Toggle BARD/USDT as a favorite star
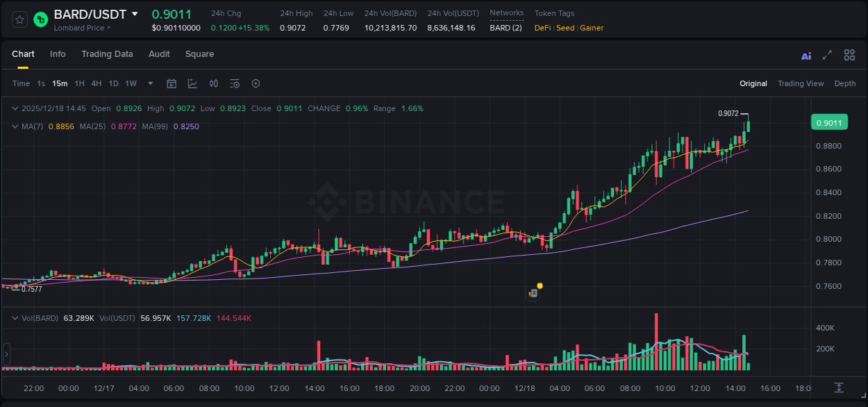This screenshot has width=868, height=407. [x=19, y=19]
